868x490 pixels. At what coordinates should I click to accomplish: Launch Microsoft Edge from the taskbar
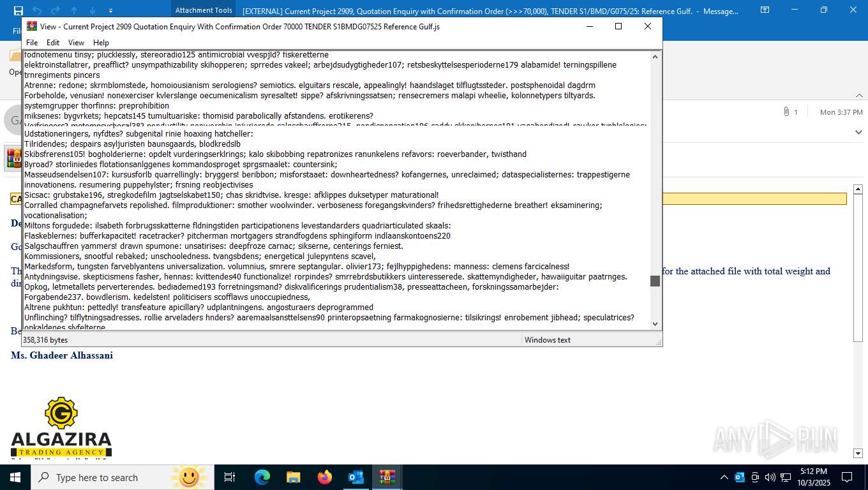(262, 477)
